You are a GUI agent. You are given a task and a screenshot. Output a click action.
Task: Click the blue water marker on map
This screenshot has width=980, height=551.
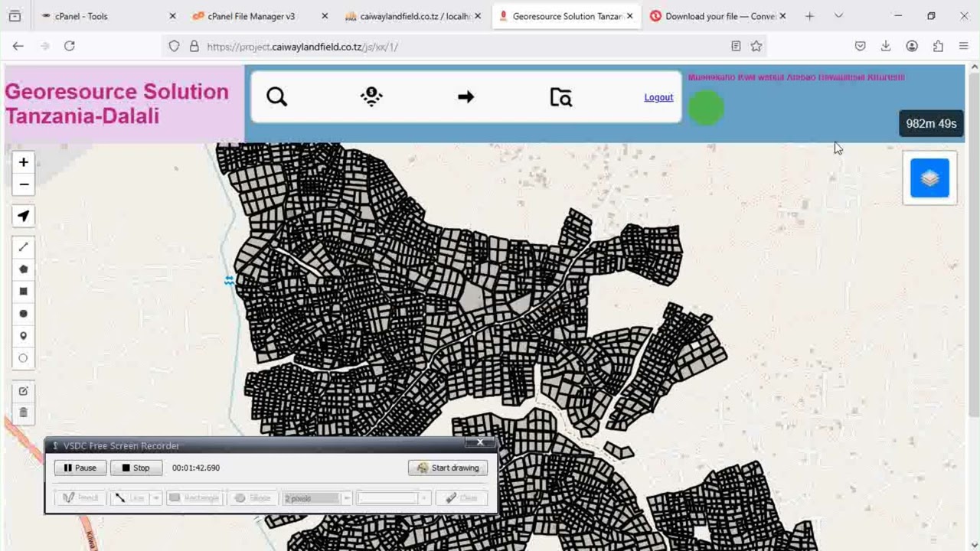[229, 282]
